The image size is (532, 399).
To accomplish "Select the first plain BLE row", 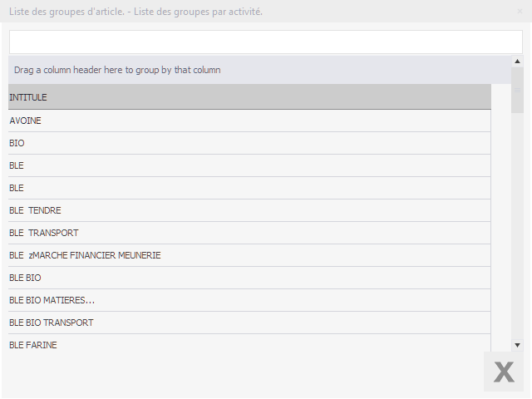I will 249,165.
